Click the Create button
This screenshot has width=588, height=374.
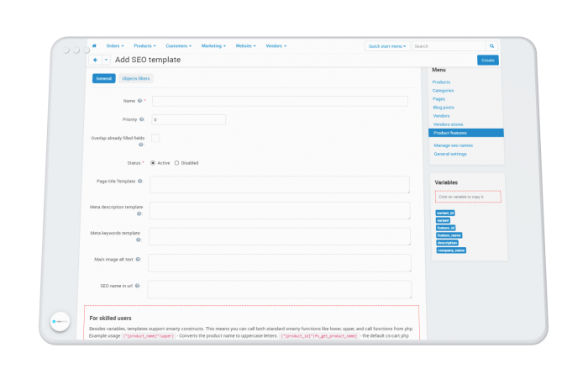pos(487,60)
